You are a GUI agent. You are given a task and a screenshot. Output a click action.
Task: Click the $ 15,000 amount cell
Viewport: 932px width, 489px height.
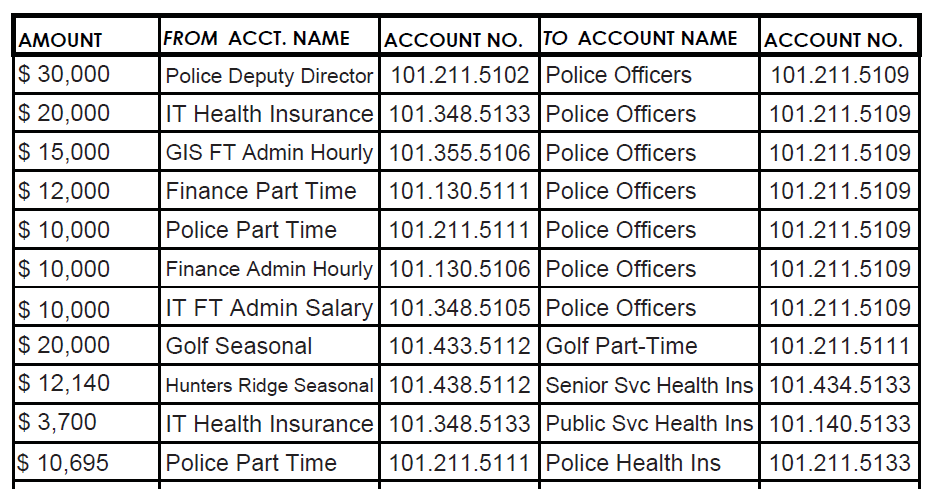coord(64,152)
